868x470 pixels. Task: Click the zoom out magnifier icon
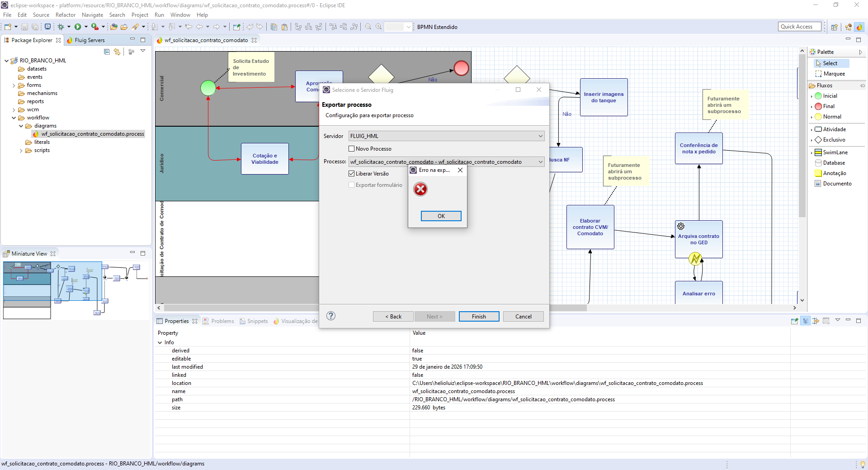(x=368, y=27)
